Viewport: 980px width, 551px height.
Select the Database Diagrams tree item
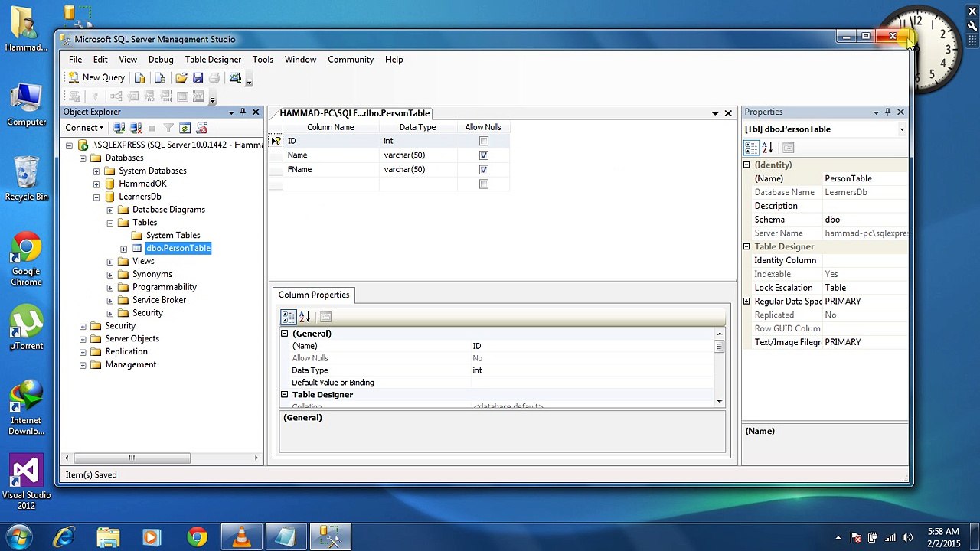[168, 210]
